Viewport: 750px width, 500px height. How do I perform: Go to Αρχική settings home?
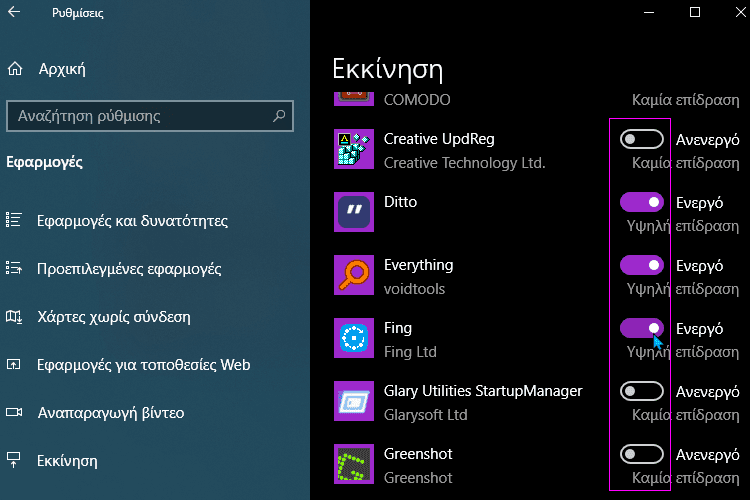click(x=62, y=69)
